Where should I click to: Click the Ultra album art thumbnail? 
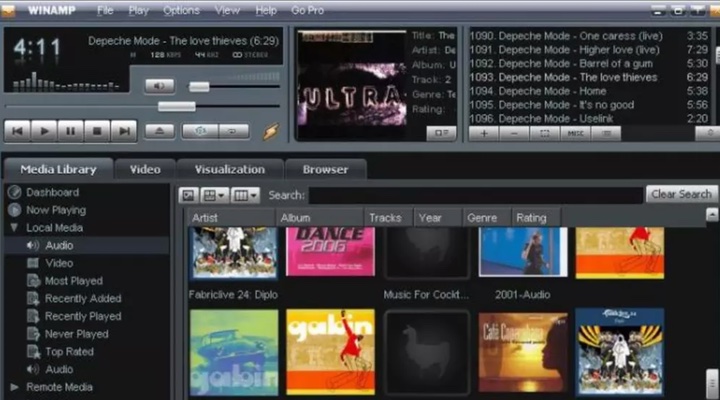tap(351, 78)
